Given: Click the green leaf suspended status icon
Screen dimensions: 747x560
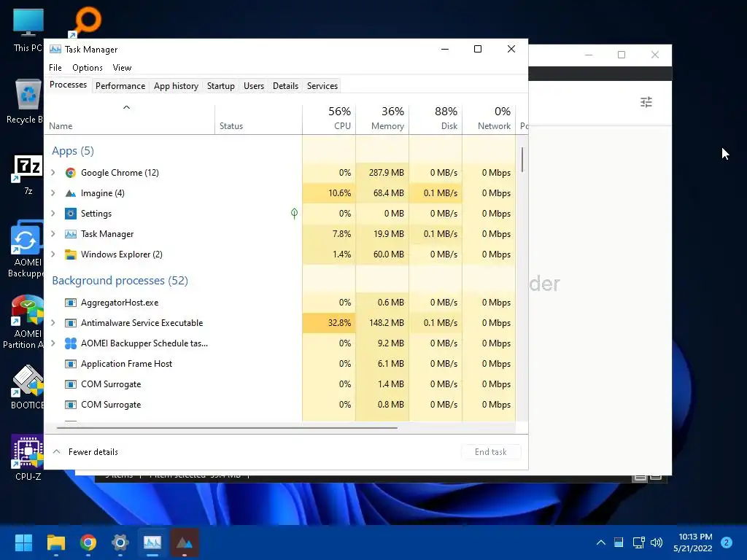Looking at the screenshot, I should click(295, 214).
